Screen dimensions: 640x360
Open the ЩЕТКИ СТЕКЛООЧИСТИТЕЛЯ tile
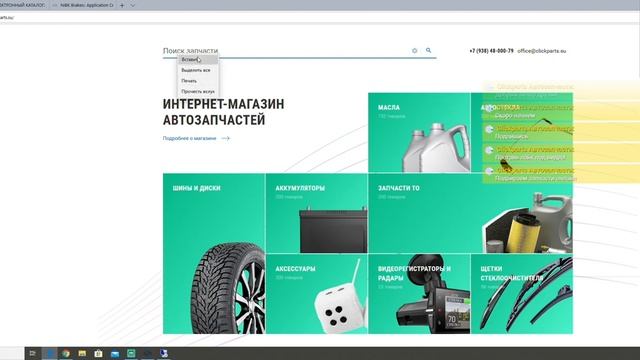coord(522,294)
